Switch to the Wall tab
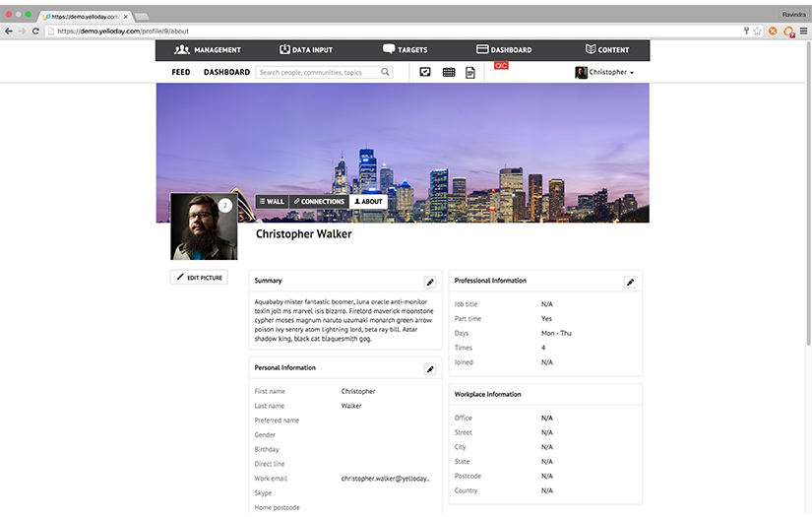 pos(272,202)
